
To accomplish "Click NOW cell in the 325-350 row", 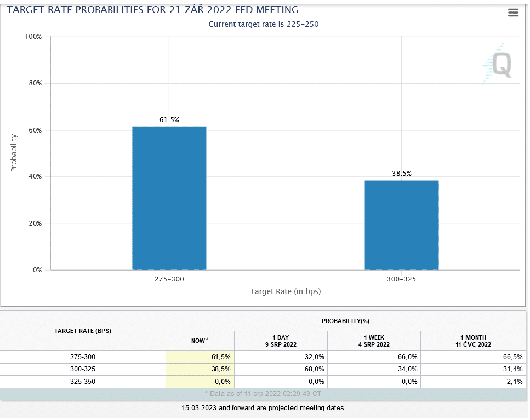I will pos(201,383).
